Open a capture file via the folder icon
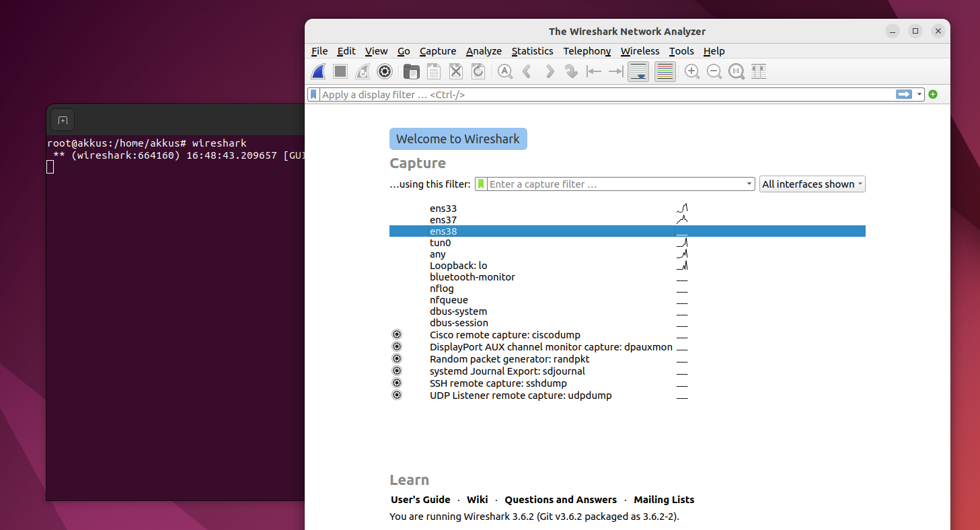 (412, 71)
